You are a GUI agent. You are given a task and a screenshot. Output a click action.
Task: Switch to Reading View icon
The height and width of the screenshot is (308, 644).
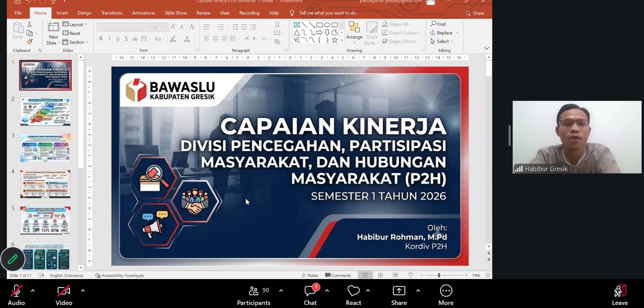pyautogui.click(x=396, y=275)
